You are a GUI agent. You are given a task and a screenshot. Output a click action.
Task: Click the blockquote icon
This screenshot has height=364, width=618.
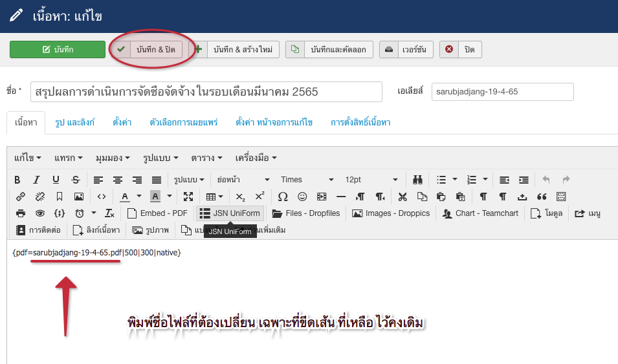pyautogui.click(x=542, y=197)
